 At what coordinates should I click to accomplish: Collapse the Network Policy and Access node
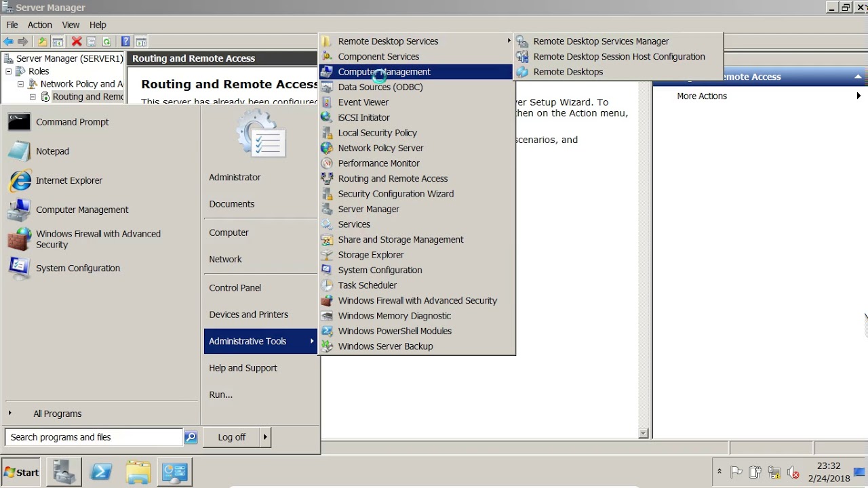21,84
